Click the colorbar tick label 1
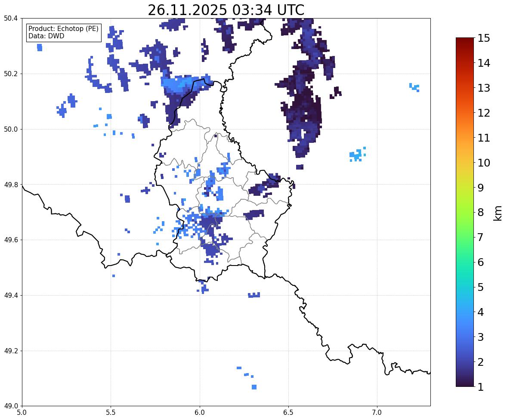The height and width of the screenshot is (420, 507). [x=481, y=387]
